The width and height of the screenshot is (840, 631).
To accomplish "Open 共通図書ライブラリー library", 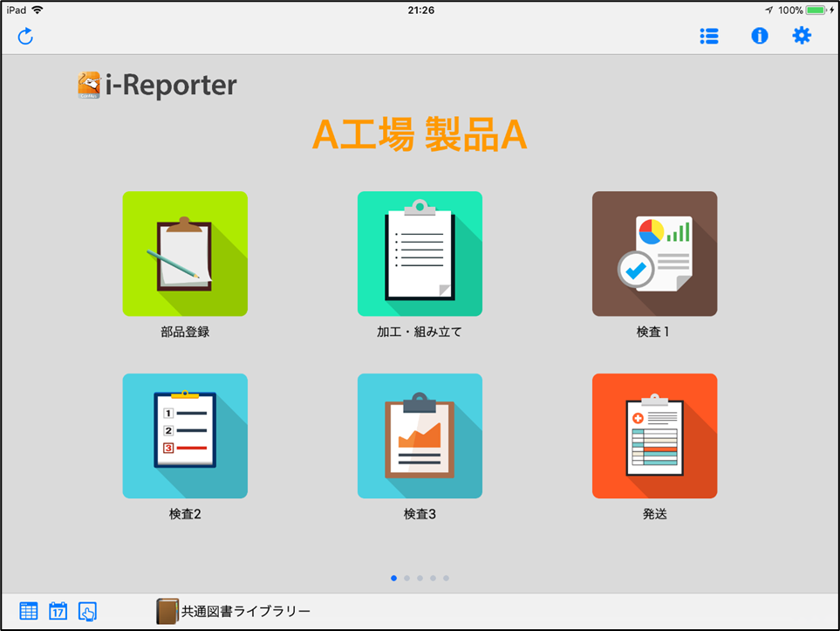I will click(x=234, y=612).
